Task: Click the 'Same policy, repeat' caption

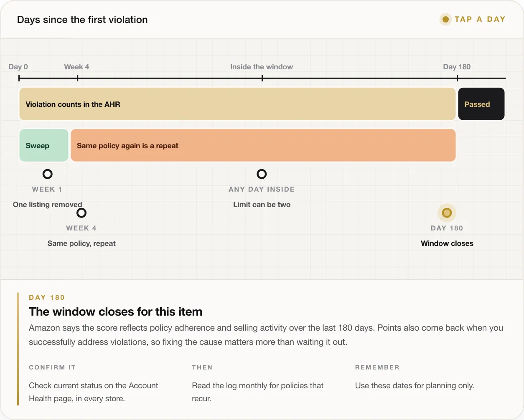Action: pos(81,243)
